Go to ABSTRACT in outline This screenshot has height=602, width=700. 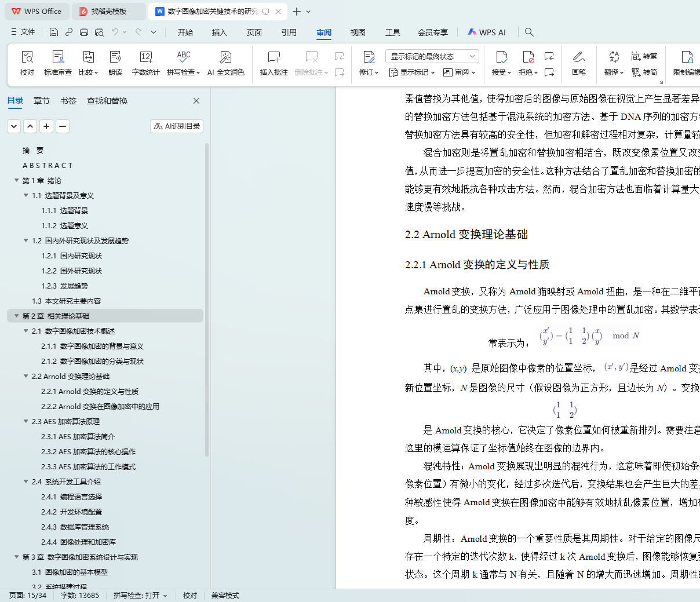coord(48,165)
